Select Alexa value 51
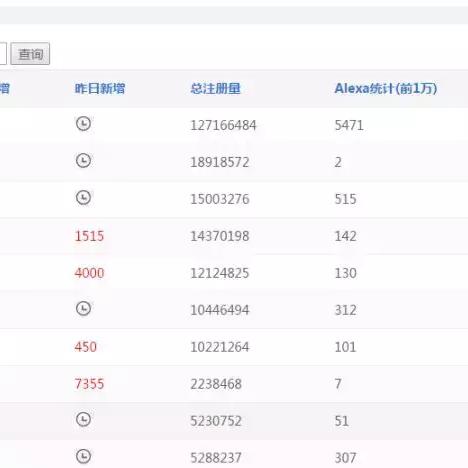 [x=342, y=421]
